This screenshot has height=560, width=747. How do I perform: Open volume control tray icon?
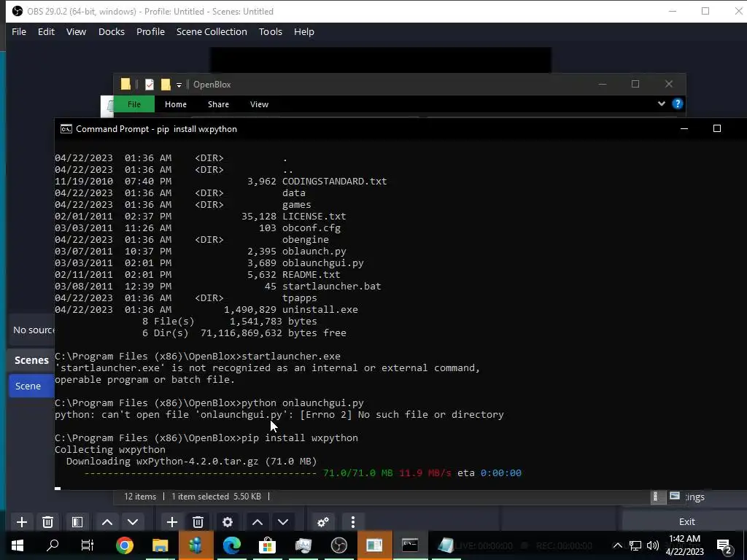[653, 545]
